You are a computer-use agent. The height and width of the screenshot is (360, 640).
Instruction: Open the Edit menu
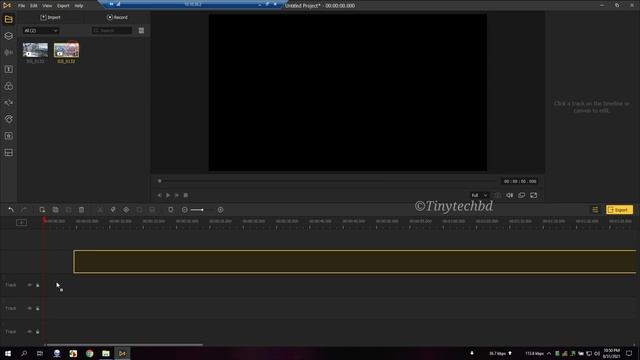[33, 6]
